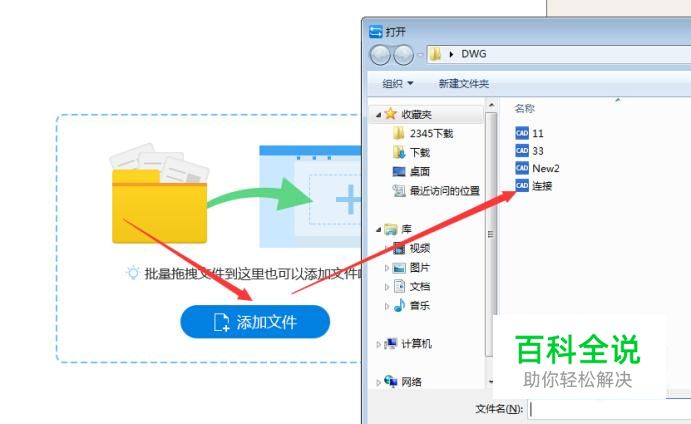The image size is (691, 424).
Task: Click the back navigation arrow button
Action: click(380, 55)
